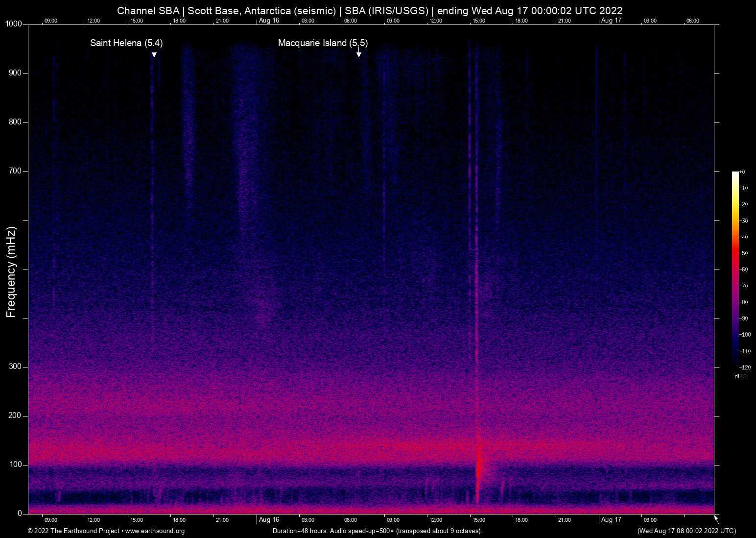Select the Macquarie Island (5.5) annotation text
The width and height of the screenshot is (756, 538).
coord(323,43)
